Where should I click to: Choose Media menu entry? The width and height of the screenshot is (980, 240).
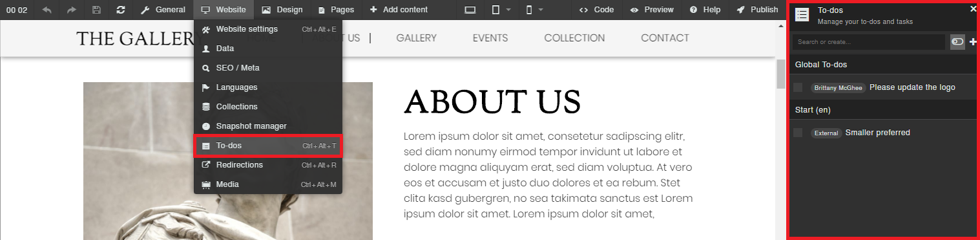click(268, 184)
